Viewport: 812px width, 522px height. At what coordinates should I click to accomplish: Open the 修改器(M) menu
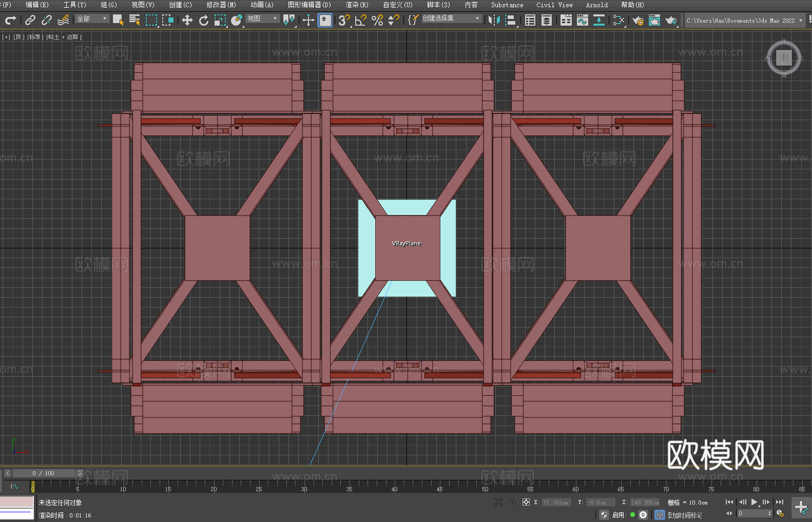pyautogui.click(x=221, y=5)
